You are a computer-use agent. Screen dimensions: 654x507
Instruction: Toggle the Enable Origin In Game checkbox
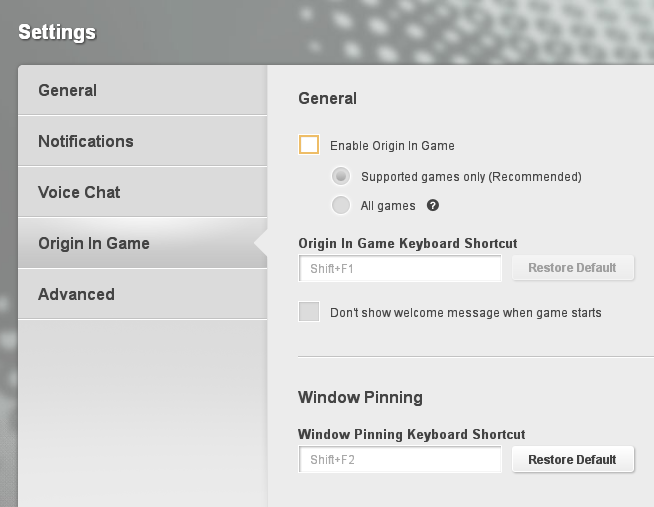pyautogui.click(x=309, y=145)
